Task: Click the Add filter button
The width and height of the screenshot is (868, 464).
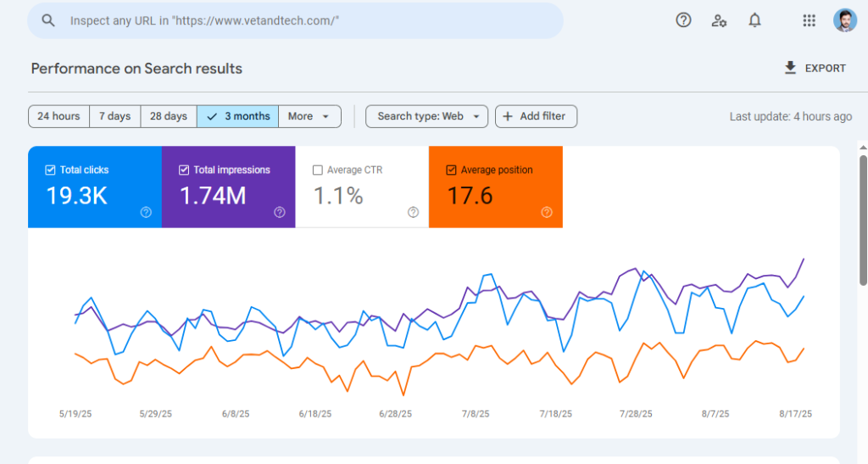Action: [x=536, y=116]
